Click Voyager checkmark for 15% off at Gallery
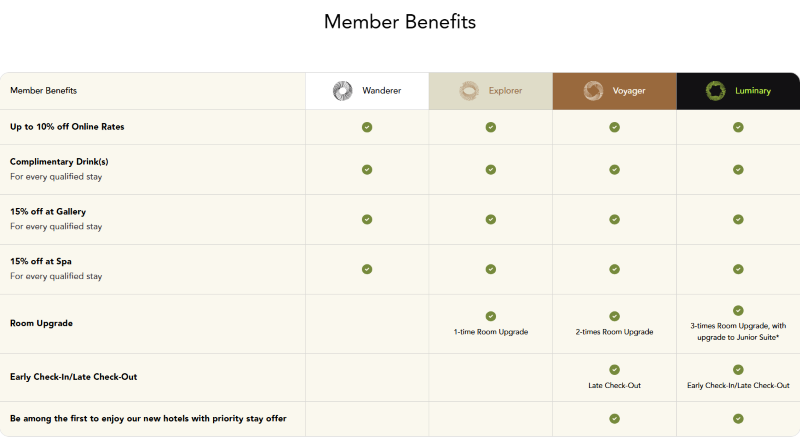The image size is (800, 439). coord(614,220)
